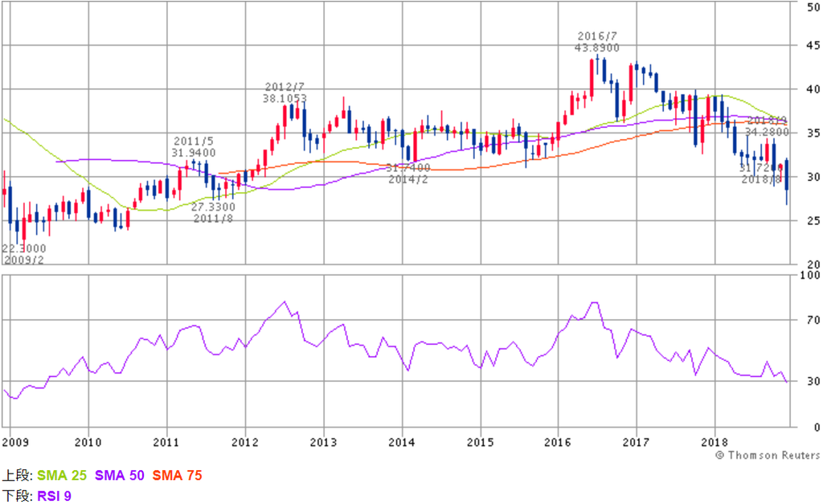Click the price axis value 45
The image size is (823, 504).
click(813, 46)
